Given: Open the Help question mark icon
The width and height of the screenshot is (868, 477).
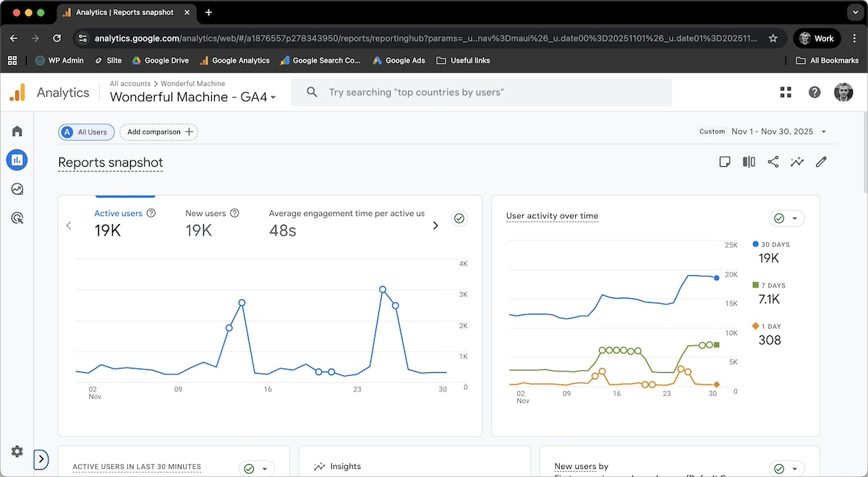Looking at the screenshot, I should [x=814, y=92].
